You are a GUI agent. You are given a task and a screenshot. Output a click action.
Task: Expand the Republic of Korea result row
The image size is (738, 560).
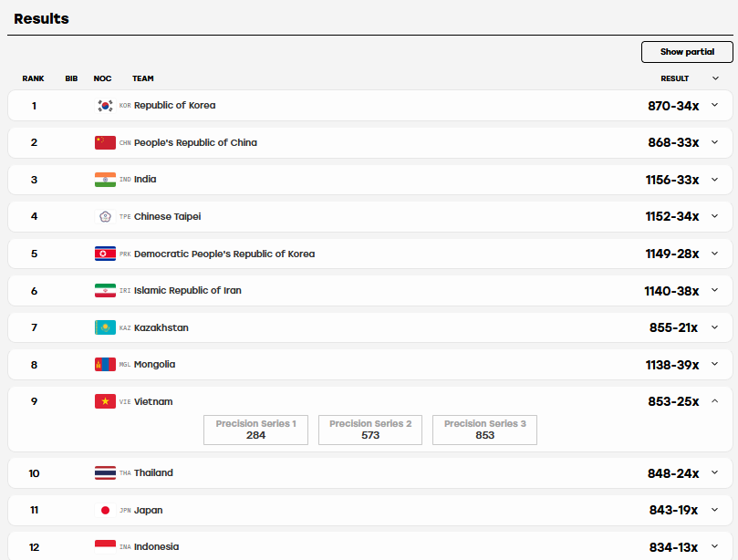(714, 105)
